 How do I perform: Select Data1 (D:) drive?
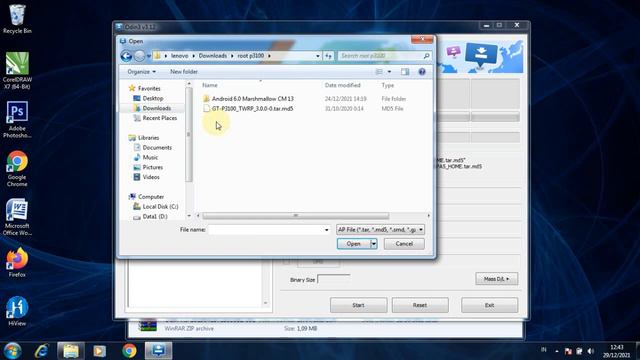tap(155, 216)
